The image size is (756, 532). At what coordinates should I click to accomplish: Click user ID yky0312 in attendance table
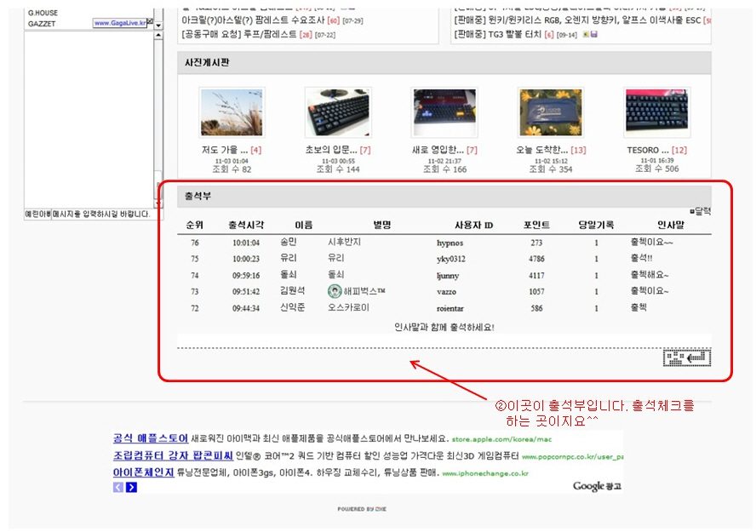451,259
